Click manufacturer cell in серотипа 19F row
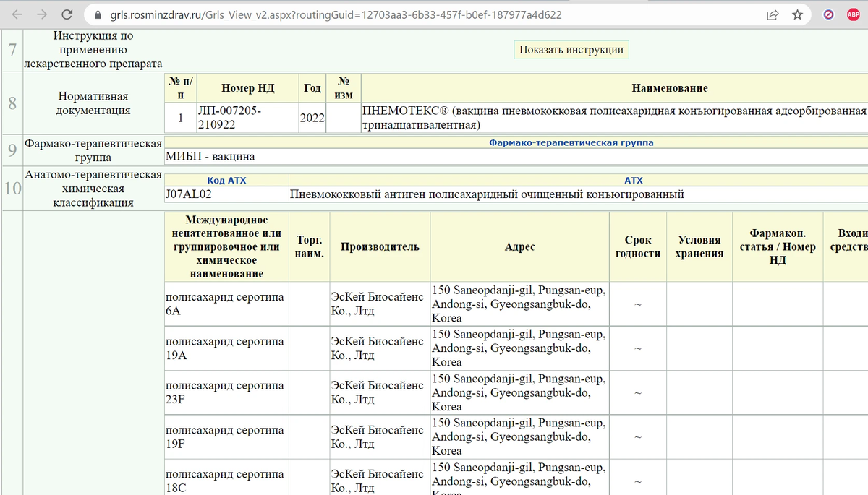Screen dimensions: 868x495 click(x=380, y=436)
